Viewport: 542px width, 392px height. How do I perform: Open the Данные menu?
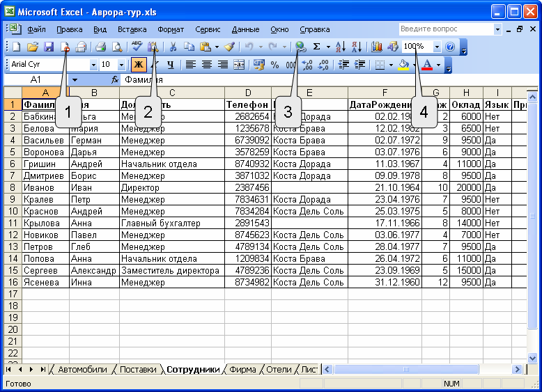[245, 29]
